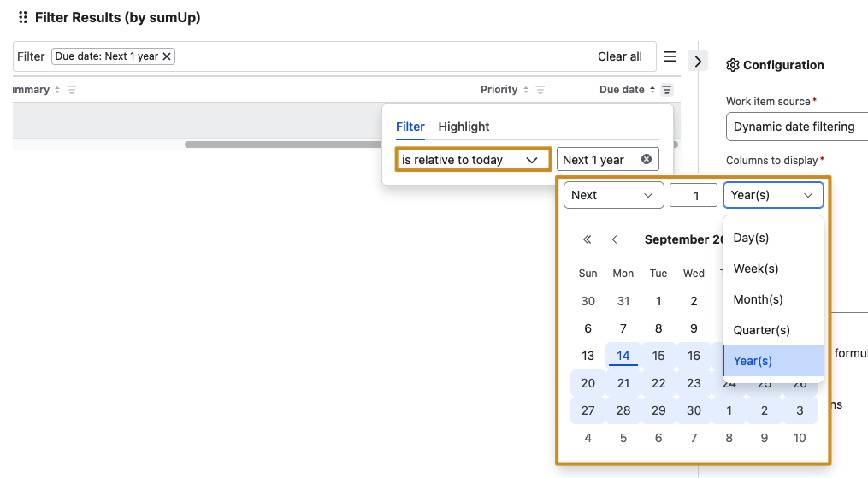Select Day(s) from the unit list
The image size is (868, 478).
[773, 238]
